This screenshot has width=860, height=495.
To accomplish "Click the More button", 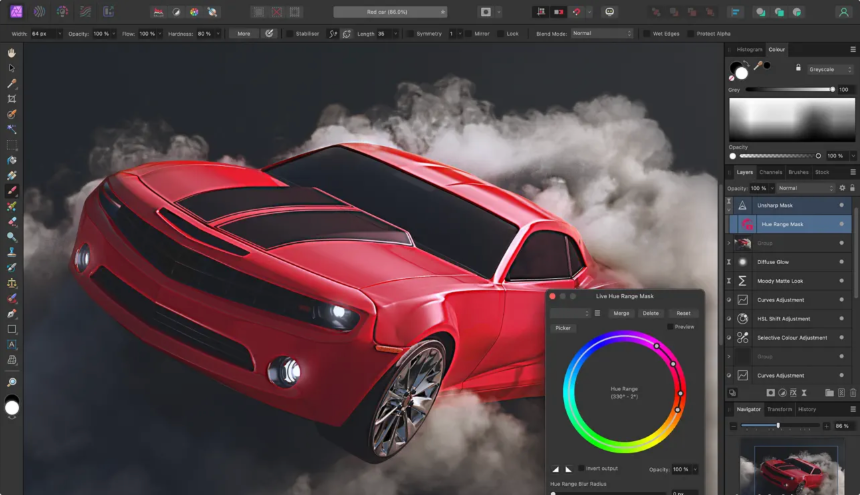I will [244, 33].
